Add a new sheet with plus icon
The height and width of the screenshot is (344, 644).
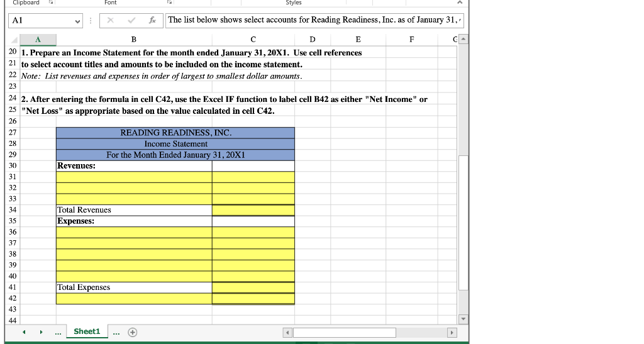click(x=132, y=333)
